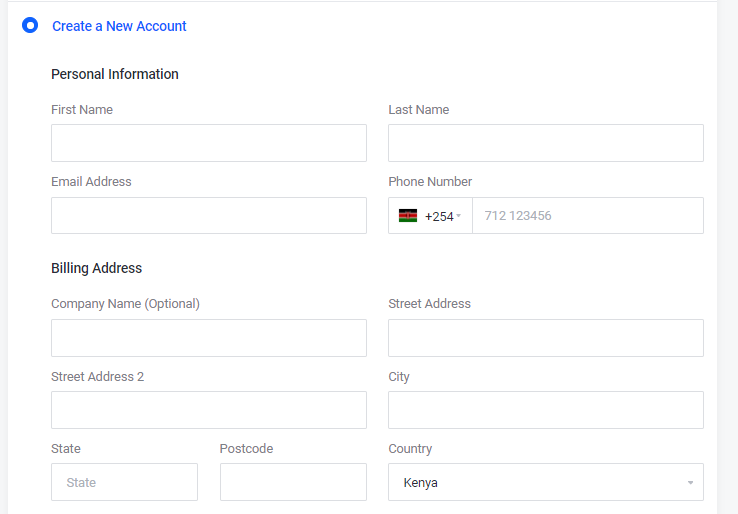Click the Kenya flag icon

[x=408, y=216]
